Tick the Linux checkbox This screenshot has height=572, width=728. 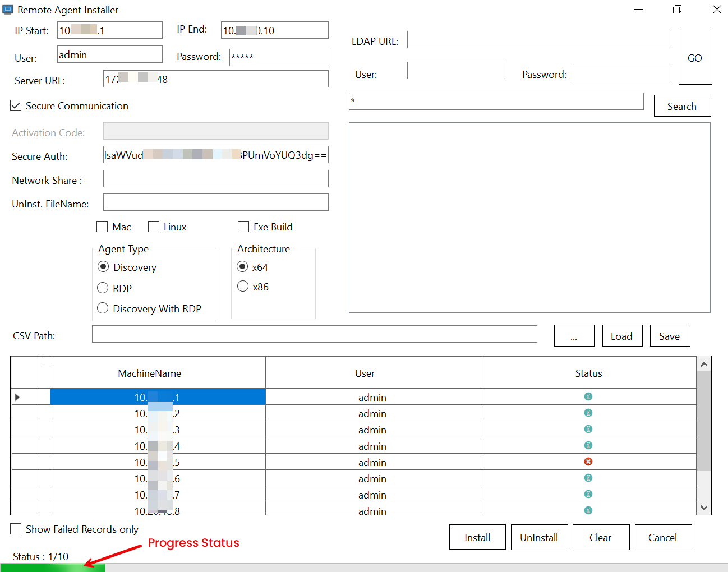pos(154,227)
